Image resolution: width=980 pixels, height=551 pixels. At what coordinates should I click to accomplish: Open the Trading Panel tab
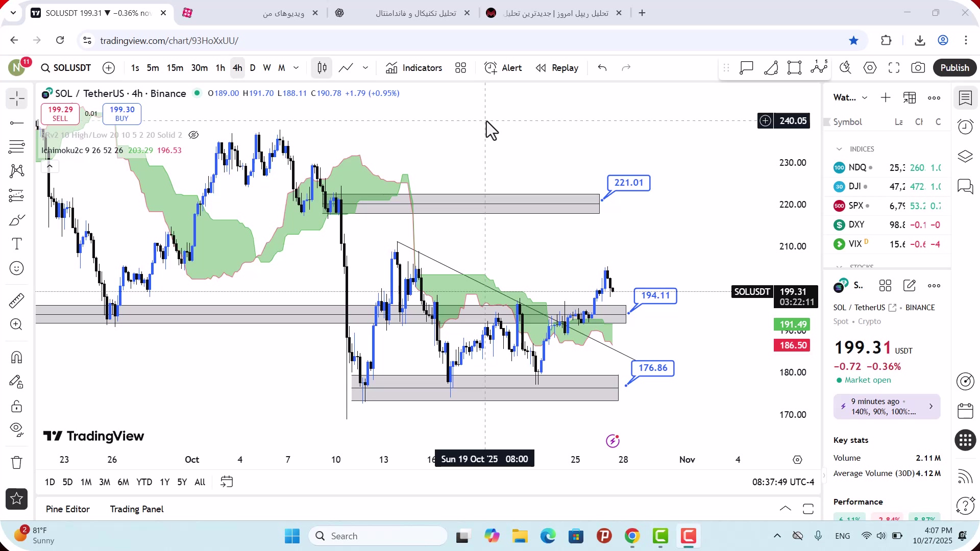[137, 509]
